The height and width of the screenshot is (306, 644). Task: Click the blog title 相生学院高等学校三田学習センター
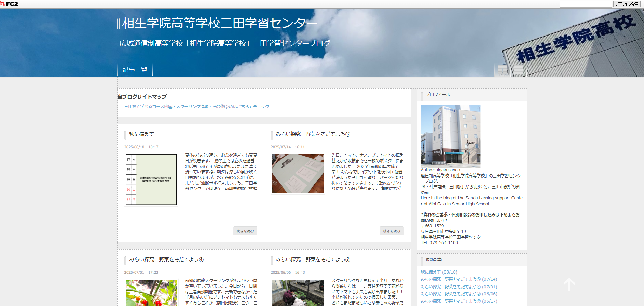point(219,23)
